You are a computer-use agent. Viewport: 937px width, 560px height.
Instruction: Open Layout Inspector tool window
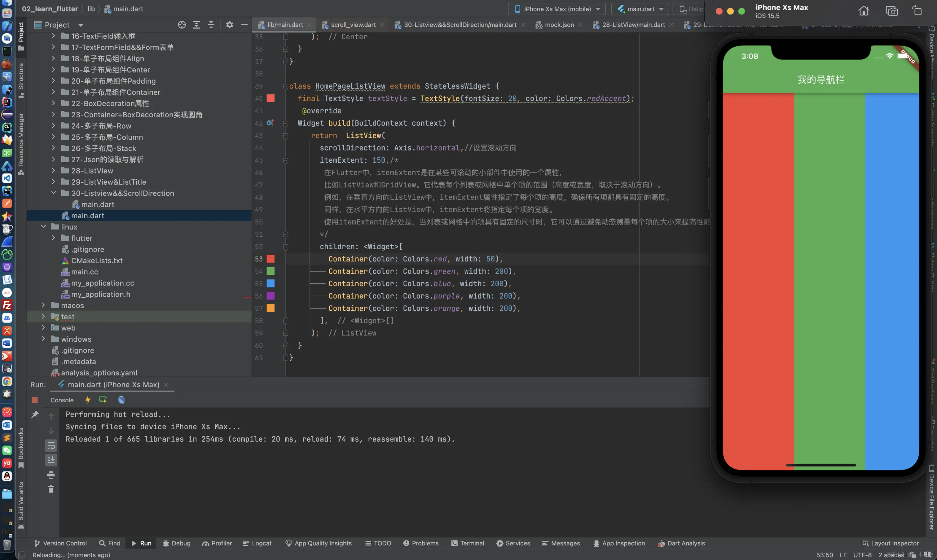(x=890, y=543)
